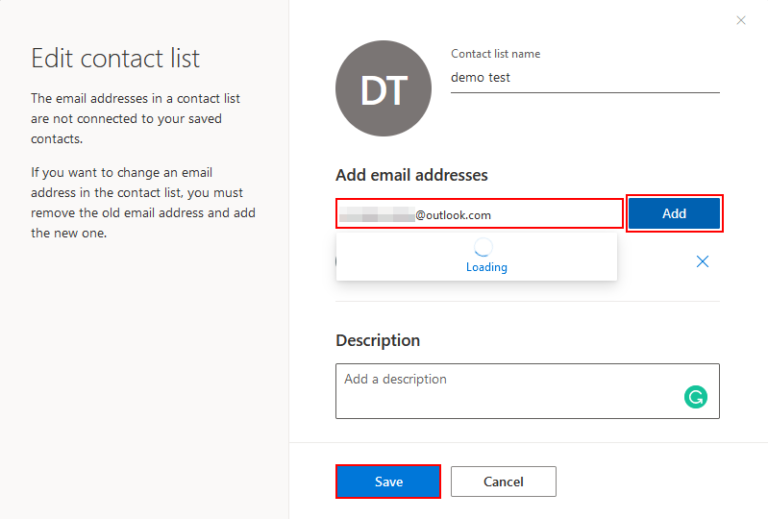Click the Add a description text area
Image resolution: width=768 pixels, height=519 pixels.
pyautogui.click(x=528, y=391)
